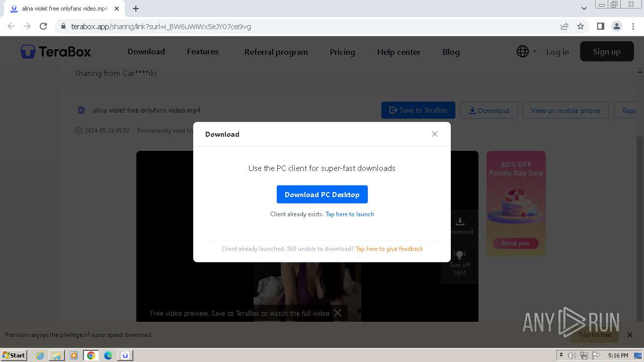Open Microsoft Edge from taskbar
Viewport: 644px width, 362px height.
tap(108, 355)
